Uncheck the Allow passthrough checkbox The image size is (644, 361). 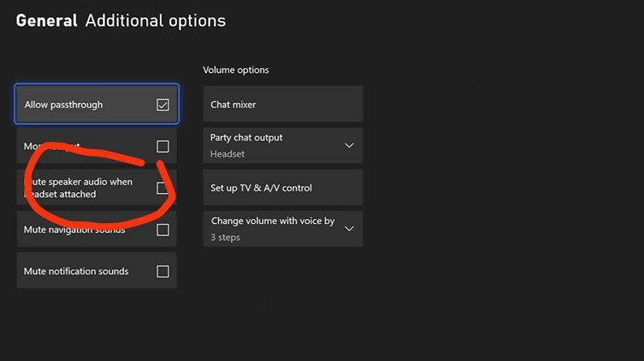[163, 105]
